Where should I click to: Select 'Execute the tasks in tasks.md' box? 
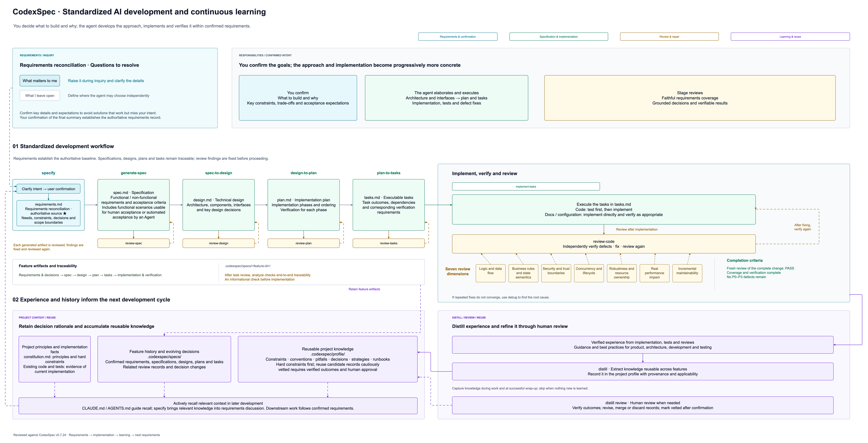coord(604,209)
